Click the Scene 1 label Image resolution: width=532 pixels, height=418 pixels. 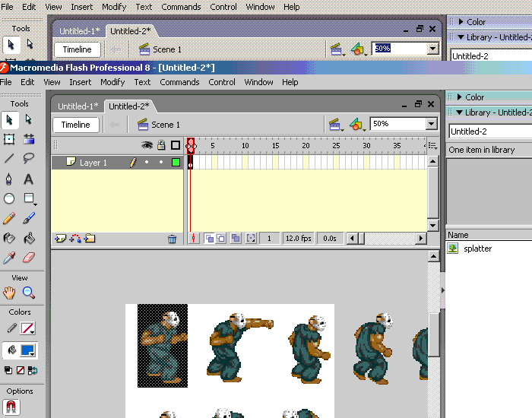(x=166, y=125)
